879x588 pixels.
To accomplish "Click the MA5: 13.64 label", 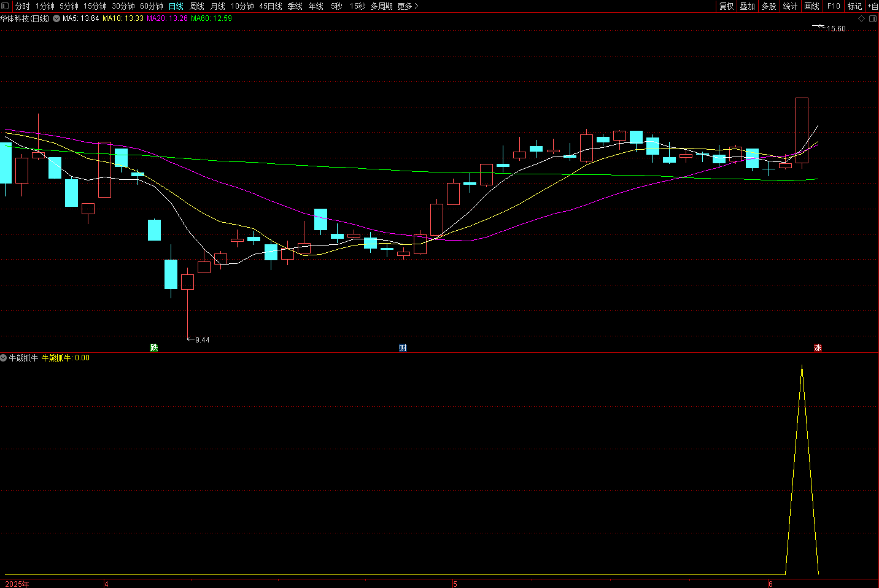I will coord(81,18).
